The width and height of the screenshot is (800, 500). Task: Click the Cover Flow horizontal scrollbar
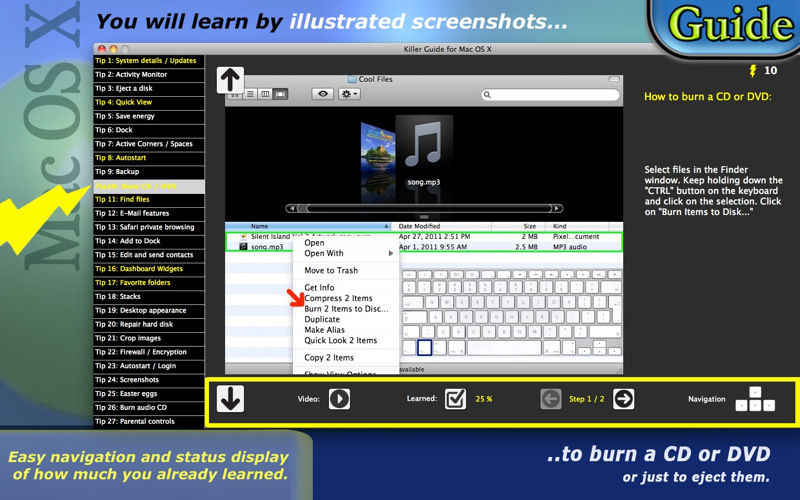point(424,208)
